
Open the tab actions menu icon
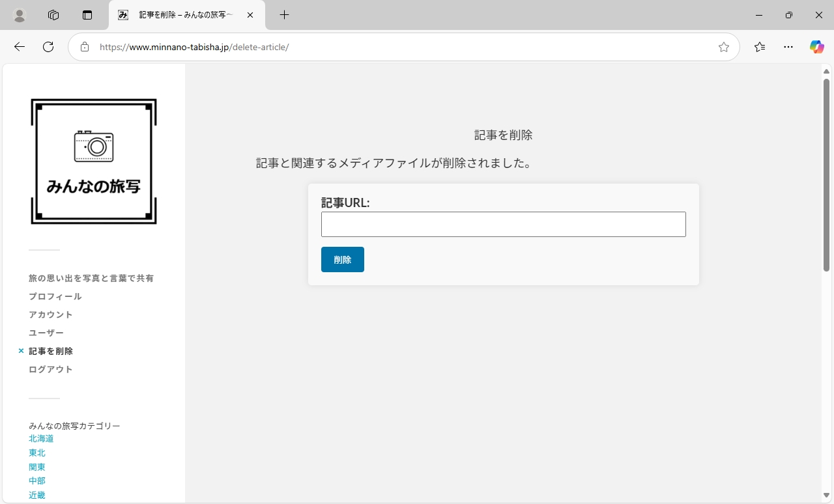pos(87,15)
